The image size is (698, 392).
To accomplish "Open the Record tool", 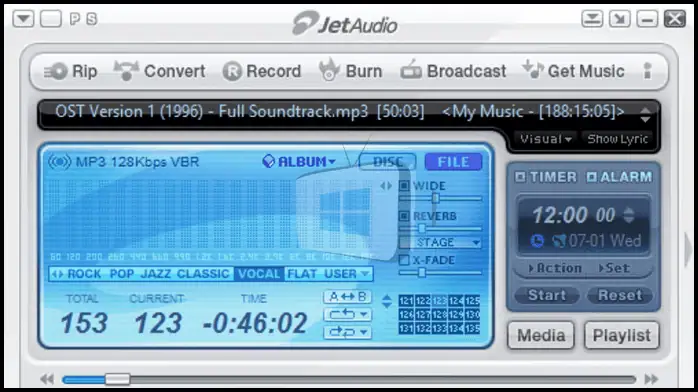I will (262, 71).
